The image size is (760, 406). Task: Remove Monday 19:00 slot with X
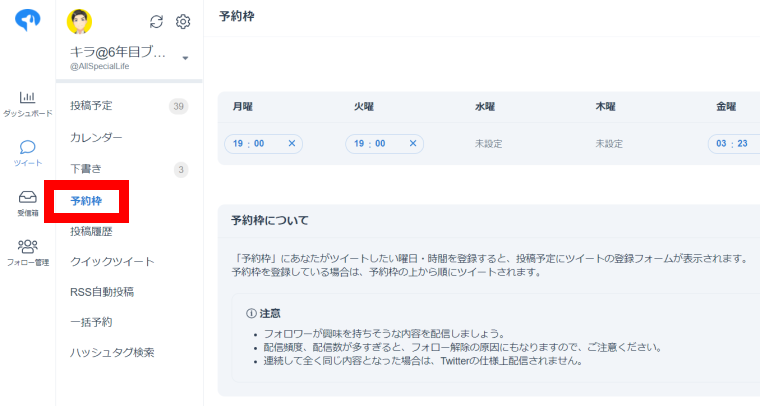292,144
